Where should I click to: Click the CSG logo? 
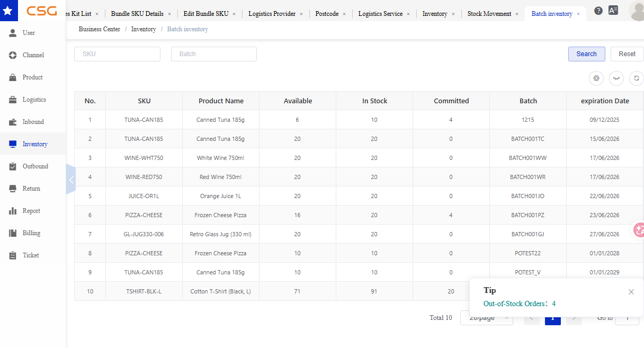[42, 10]
